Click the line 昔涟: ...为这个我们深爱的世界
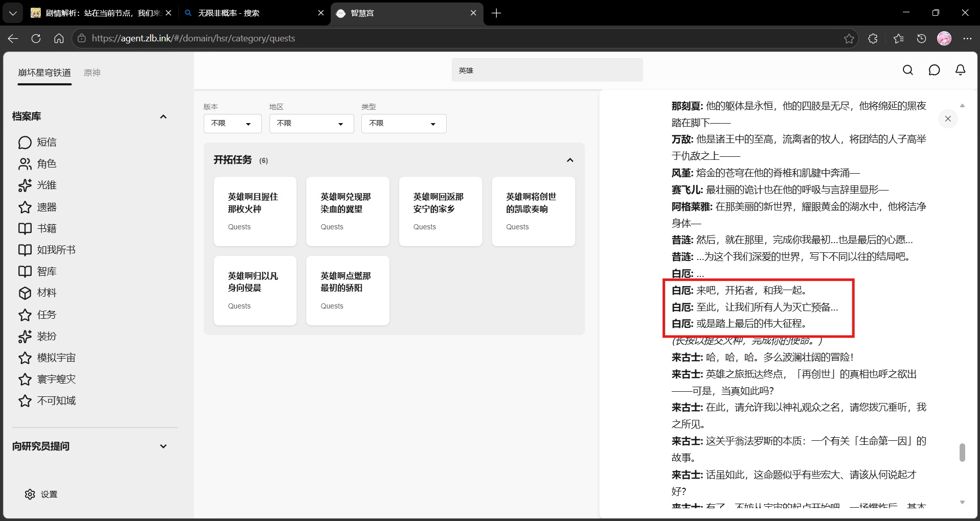This screenshot has height=521, width=980. click(x=791, y=257)
